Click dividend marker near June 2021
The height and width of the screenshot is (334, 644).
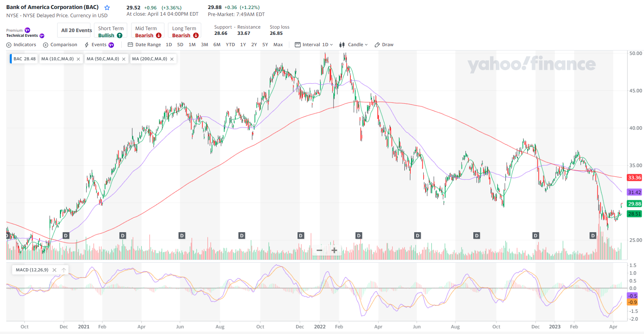pos(182,236)
